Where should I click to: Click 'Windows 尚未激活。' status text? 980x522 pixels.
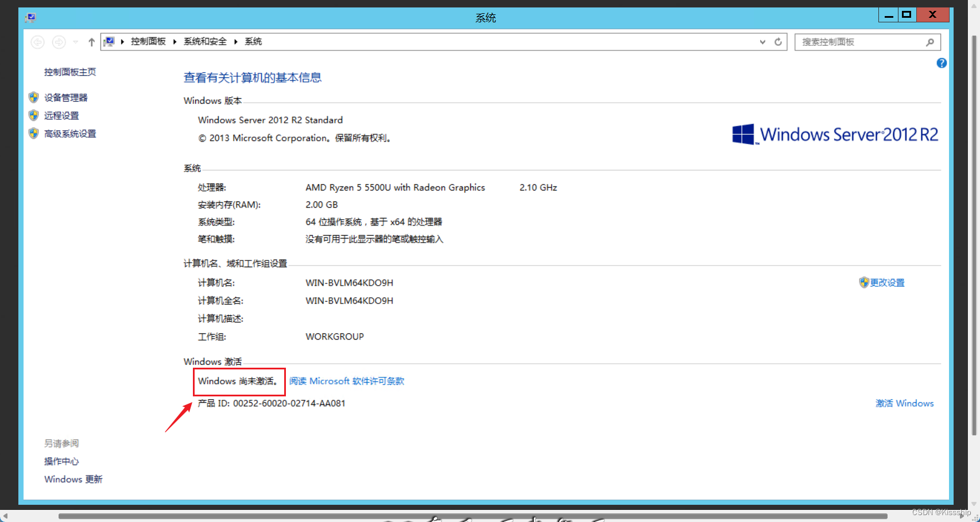[239, 381]
